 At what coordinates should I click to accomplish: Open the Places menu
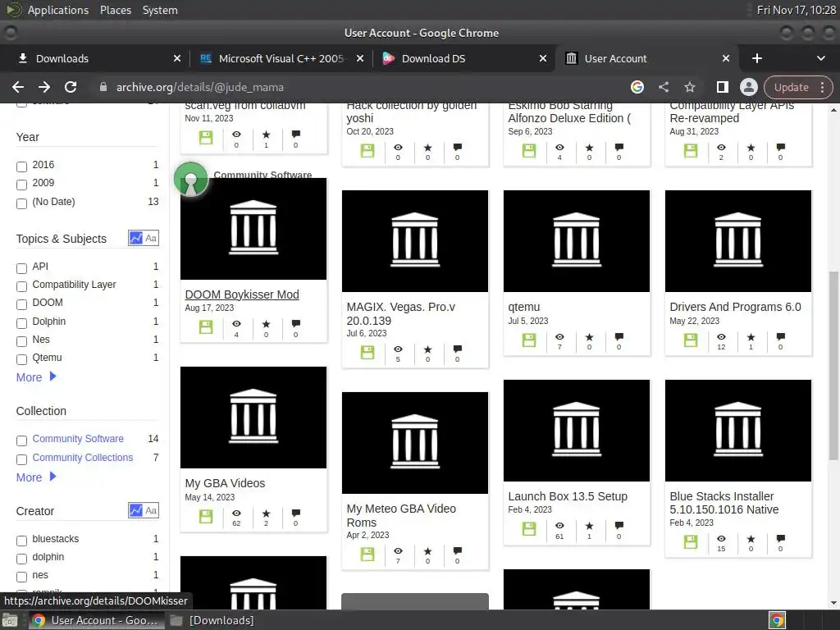tap(116, 10)
